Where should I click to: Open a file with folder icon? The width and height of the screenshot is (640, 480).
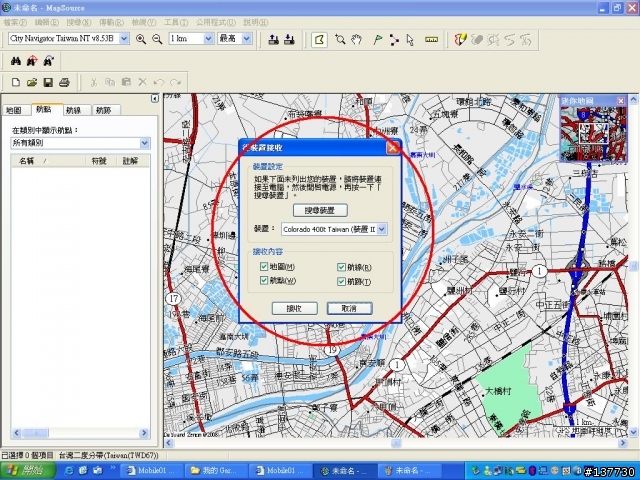click(x=32, y=82)
